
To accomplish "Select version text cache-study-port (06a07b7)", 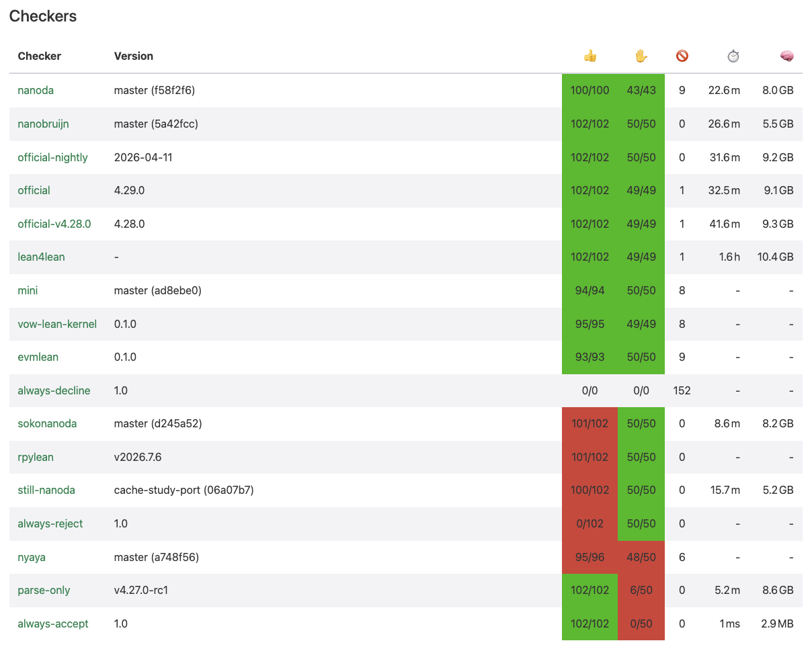I will click(x=184, y=490).
